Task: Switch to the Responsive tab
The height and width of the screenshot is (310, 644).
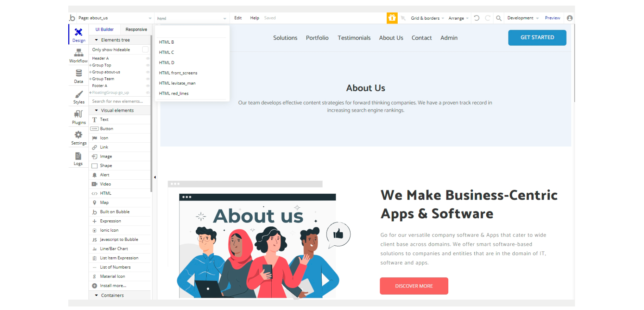Action: point(136,30)
